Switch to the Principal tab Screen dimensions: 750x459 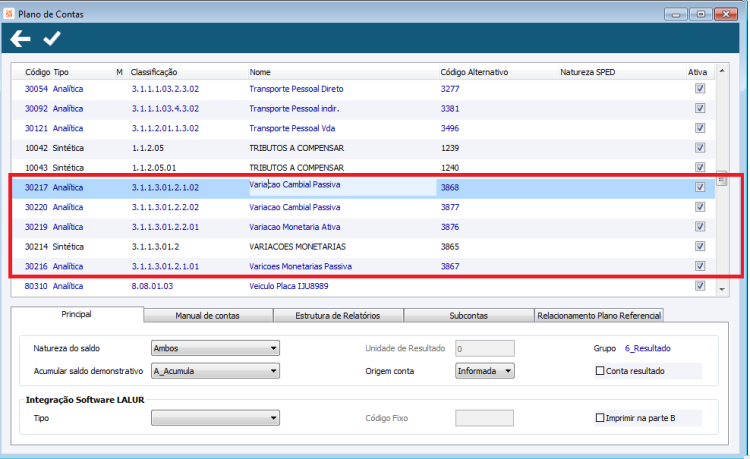click(77, 314)
